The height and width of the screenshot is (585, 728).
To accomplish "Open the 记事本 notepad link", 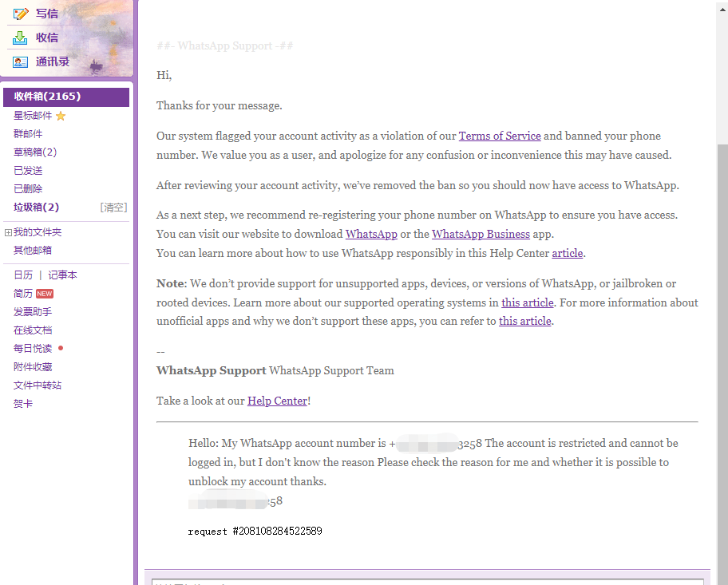I will click(62, 275).
